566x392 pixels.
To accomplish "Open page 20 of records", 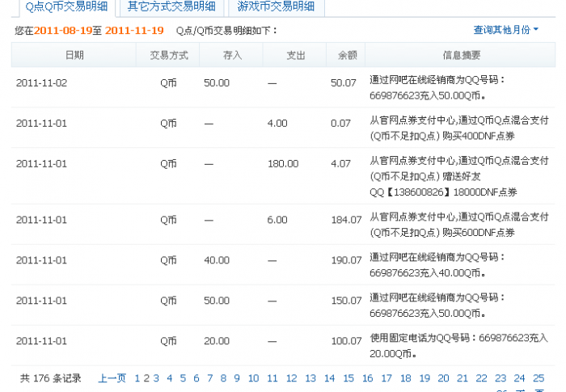I will pos(444,378).
